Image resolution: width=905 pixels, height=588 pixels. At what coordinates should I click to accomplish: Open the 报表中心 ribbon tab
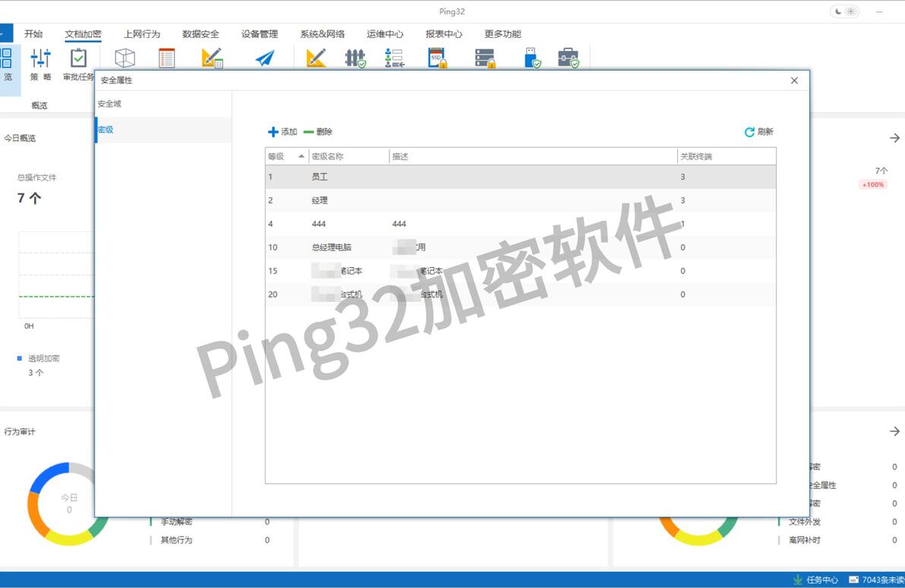point(444,34)
